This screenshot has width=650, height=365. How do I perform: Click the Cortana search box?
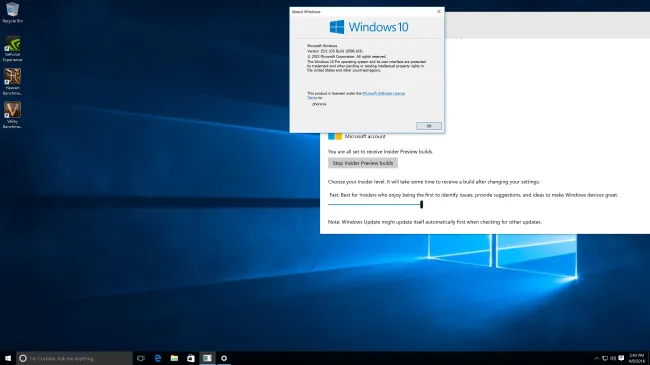(75, 358)
